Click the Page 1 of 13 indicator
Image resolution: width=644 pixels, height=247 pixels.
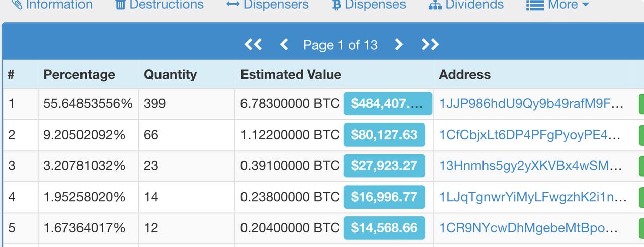(x=341, y=45)
